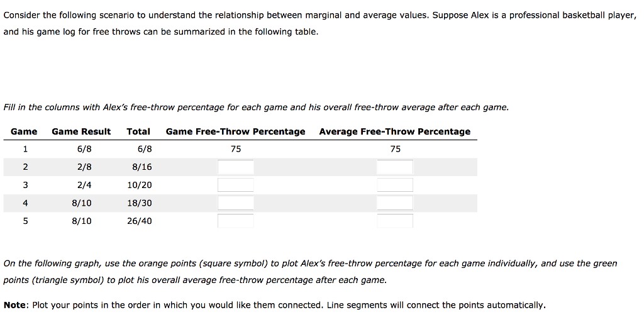Click Game 3 Game Free-Throw Percentage input box

coord(236,185)
